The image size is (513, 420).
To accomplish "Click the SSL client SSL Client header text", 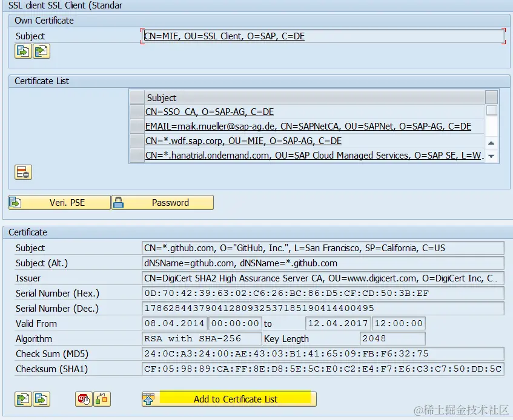I will coord(65,5).
